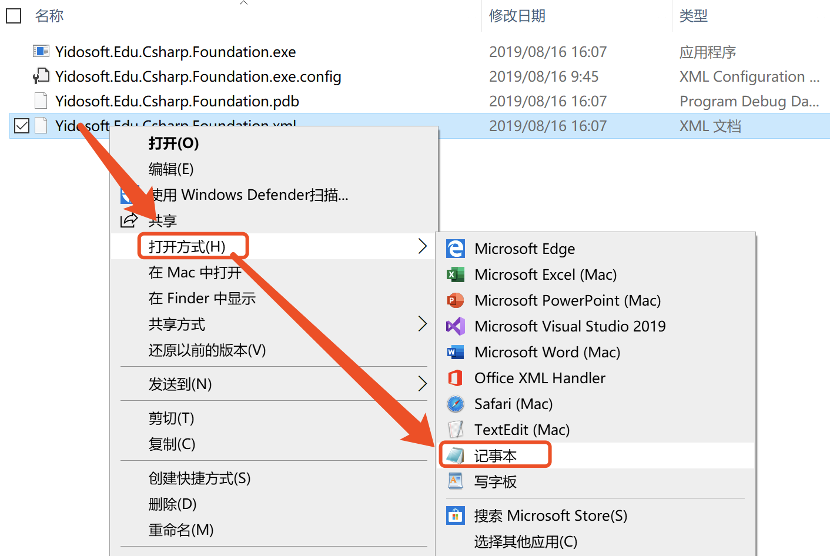Click the type 应用程序 cell
830x556 pixels.
point(708,52)
